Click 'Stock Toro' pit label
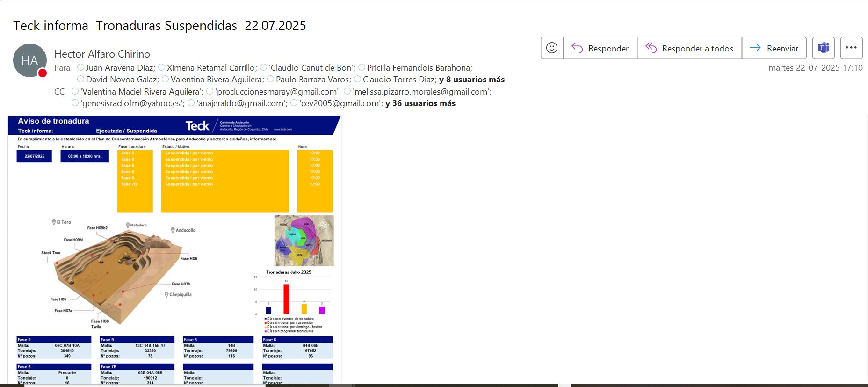Image resolution: width=868 pixels, height=387 pixels. (x=51, y=253)
